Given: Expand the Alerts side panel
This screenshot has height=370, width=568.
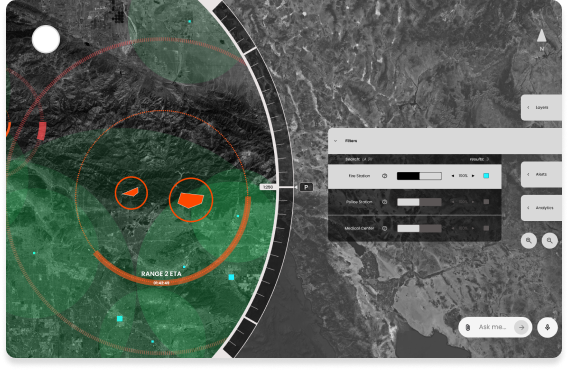Looking at the screenshot, I should (541, 174).
